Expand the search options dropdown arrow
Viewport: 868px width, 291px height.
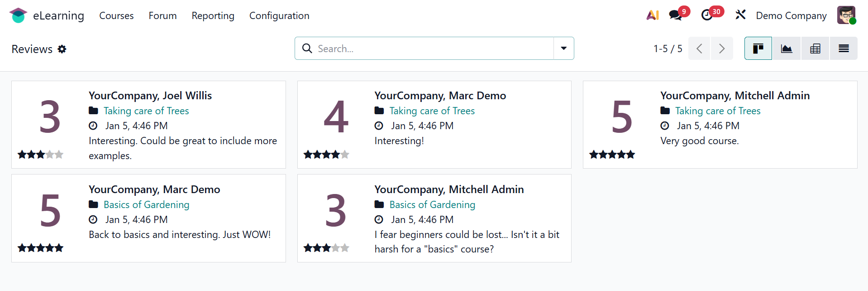[x=563, y=48]
